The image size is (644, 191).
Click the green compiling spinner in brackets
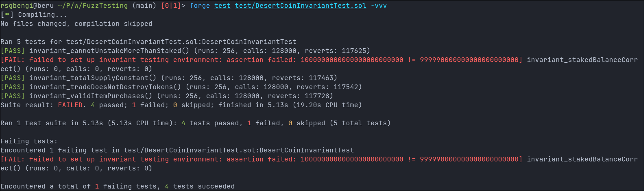(7, 15)
